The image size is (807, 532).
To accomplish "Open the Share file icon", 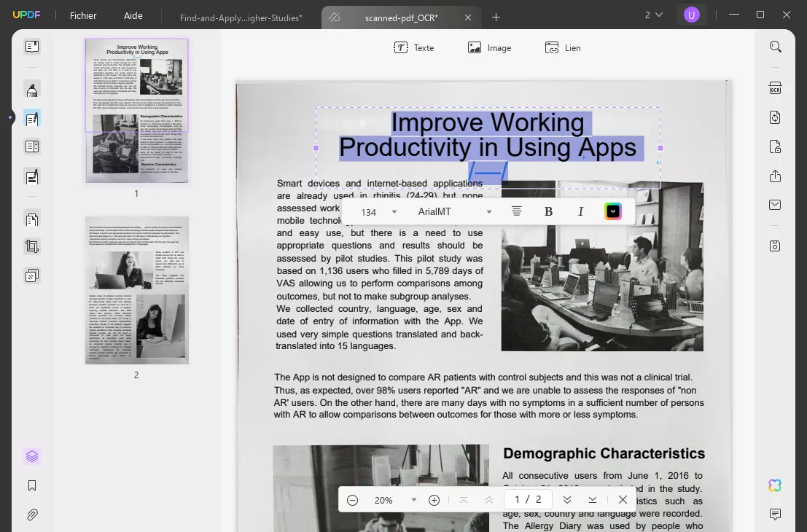I will [775, 176].
